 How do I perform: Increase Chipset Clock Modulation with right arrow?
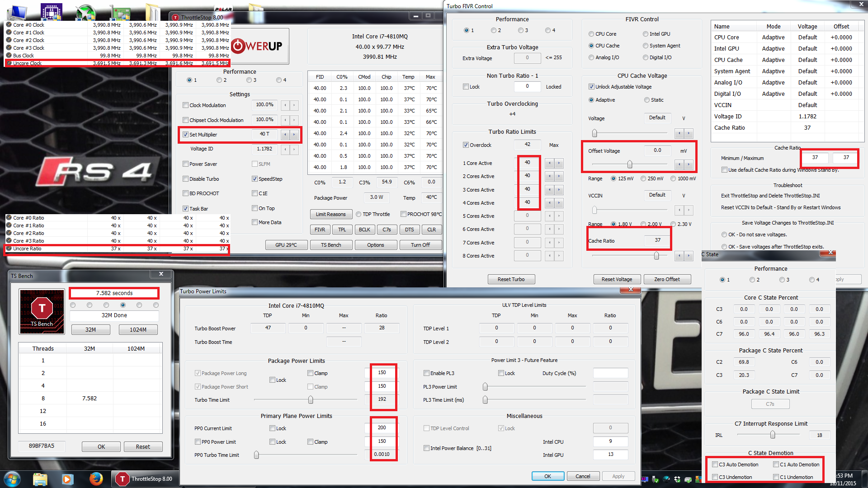(x=294, y=120)
